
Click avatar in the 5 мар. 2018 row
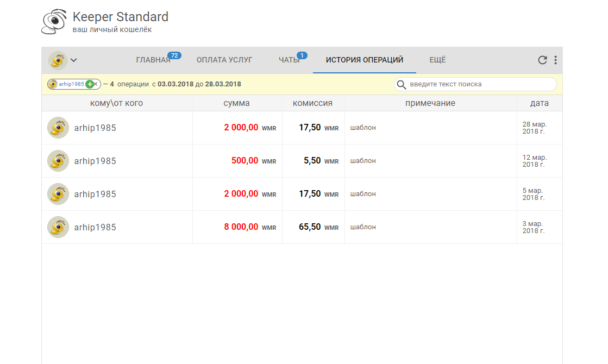[58, 194]
